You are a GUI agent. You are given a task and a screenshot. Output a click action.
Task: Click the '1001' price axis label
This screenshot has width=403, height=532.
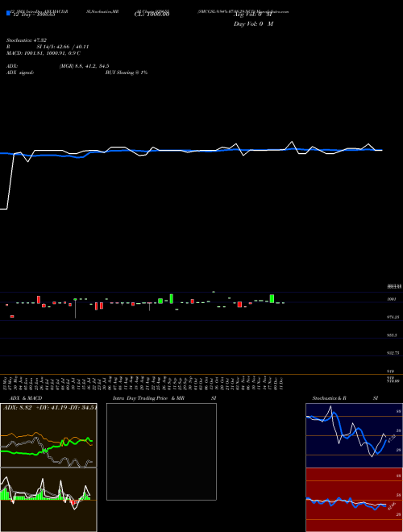[392, 299]
